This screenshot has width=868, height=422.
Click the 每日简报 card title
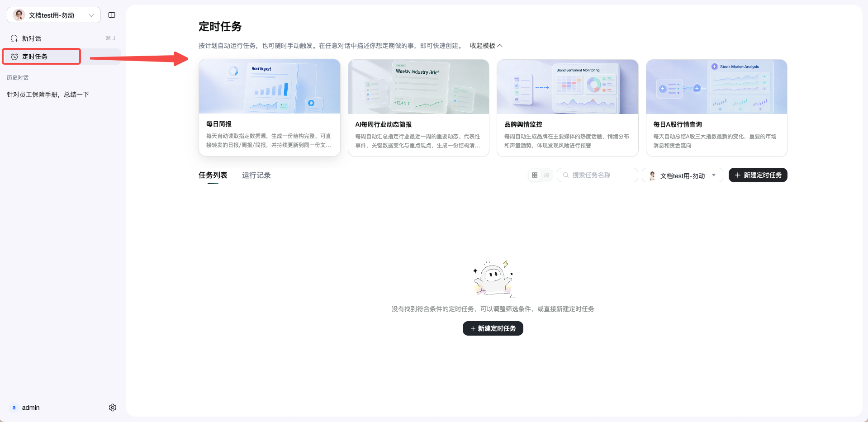pyautogui.click(x=219, y=124)
